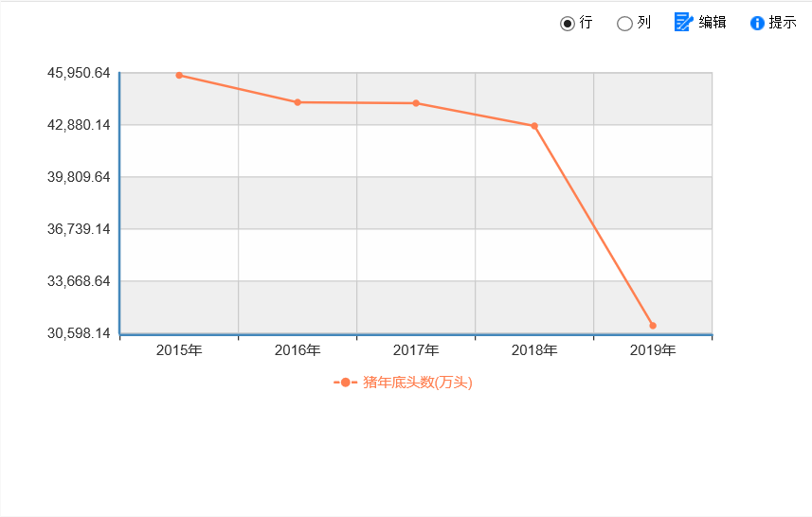Open the 编辑 text link

coord(713,23)
